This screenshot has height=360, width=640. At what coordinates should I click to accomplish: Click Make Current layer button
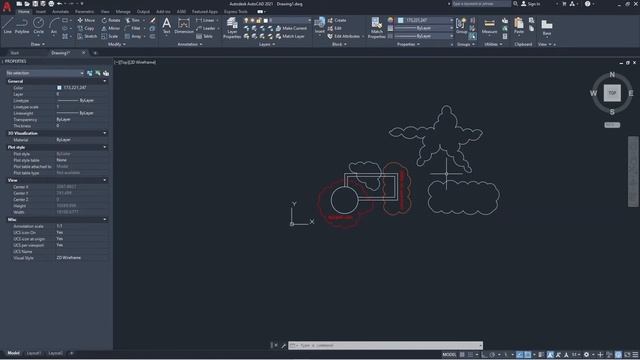(291, 28)
